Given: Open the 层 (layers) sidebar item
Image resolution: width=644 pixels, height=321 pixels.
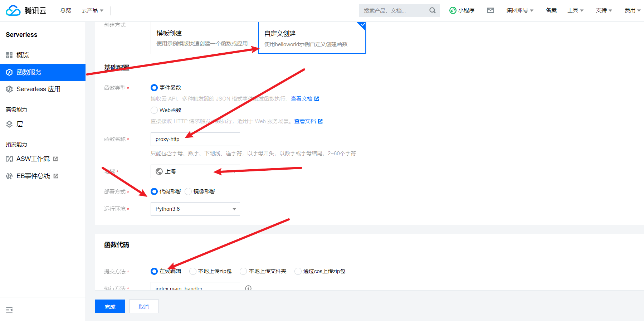Looking at the screenshot, I should pos(43,124).
